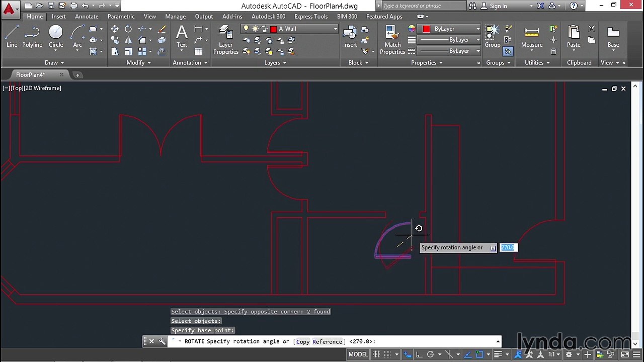Click the Cut scissors icon
The height and width of the screenshot is (362, 644).
point(592,29)
